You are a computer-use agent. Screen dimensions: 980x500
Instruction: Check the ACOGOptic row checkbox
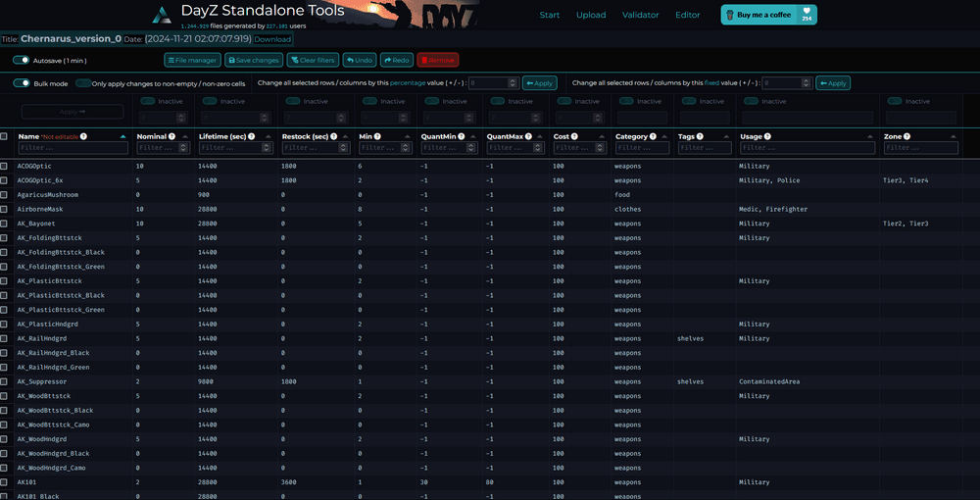click(x=4, y=167)
